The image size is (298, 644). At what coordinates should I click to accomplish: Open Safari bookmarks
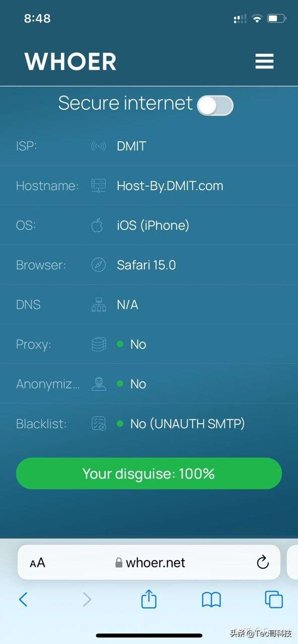pyautogui.click(x=211, y=599)
